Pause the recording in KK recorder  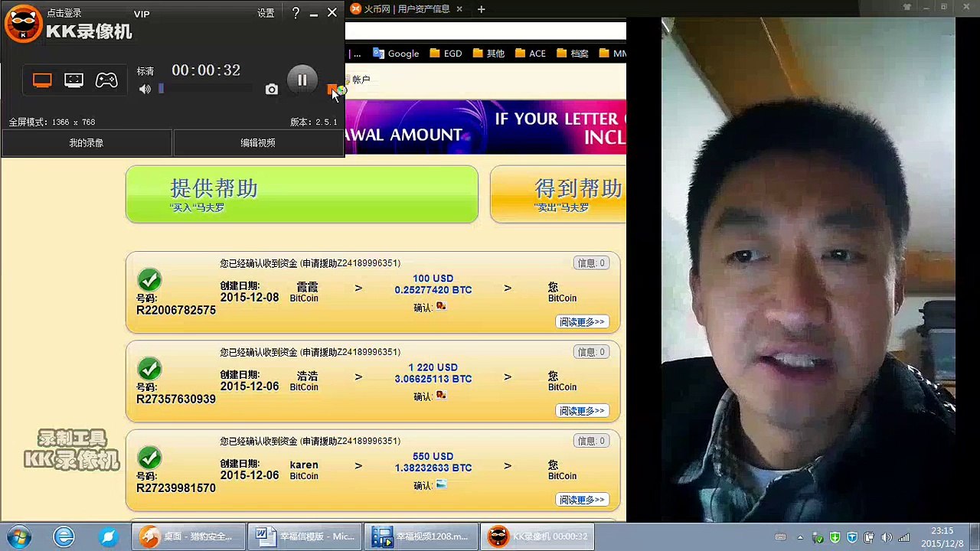point(302,80)
